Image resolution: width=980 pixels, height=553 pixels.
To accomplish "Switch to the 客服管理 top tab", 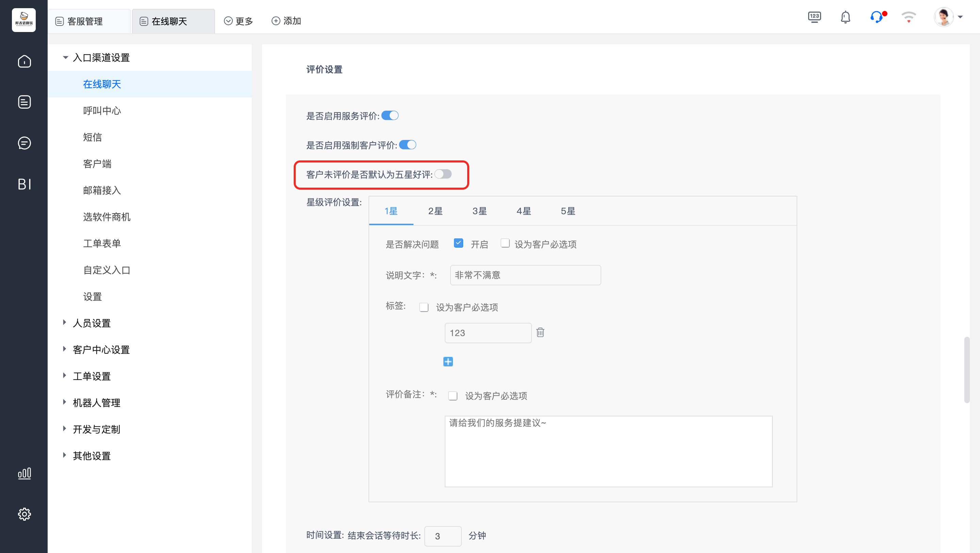I will pos(85,21).
